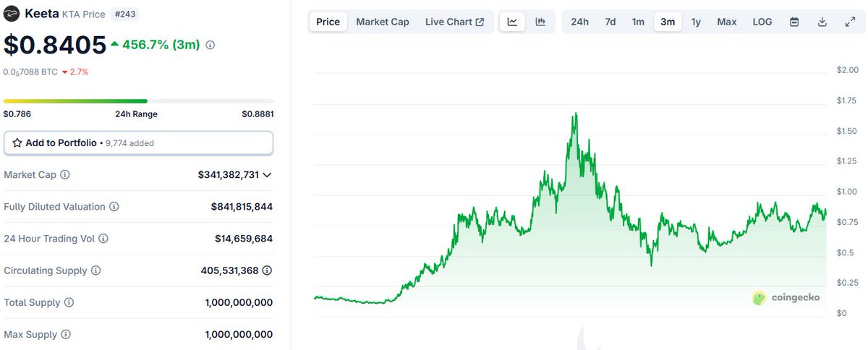Select the Market Cap chart tab

383,22
